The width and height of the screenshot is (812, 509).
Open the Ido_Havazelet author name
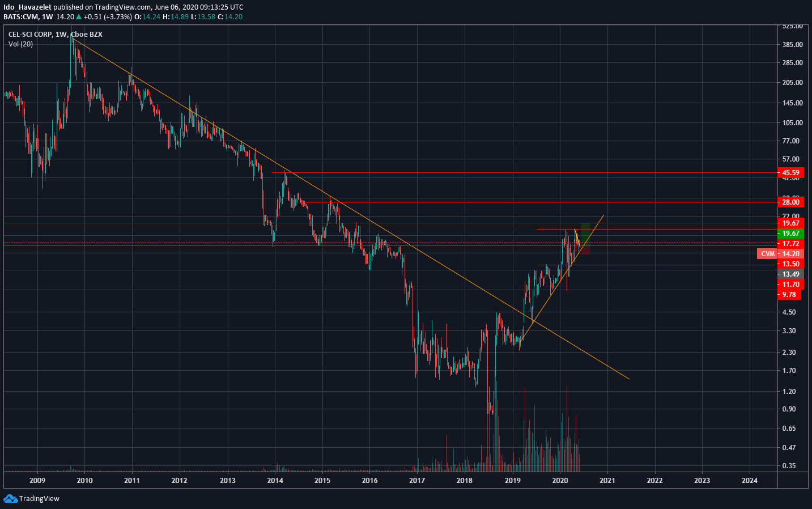[27, 7]
